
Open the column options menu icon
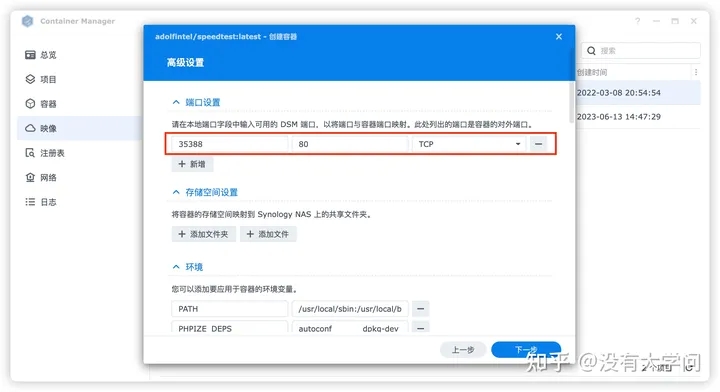pos(696,72)
